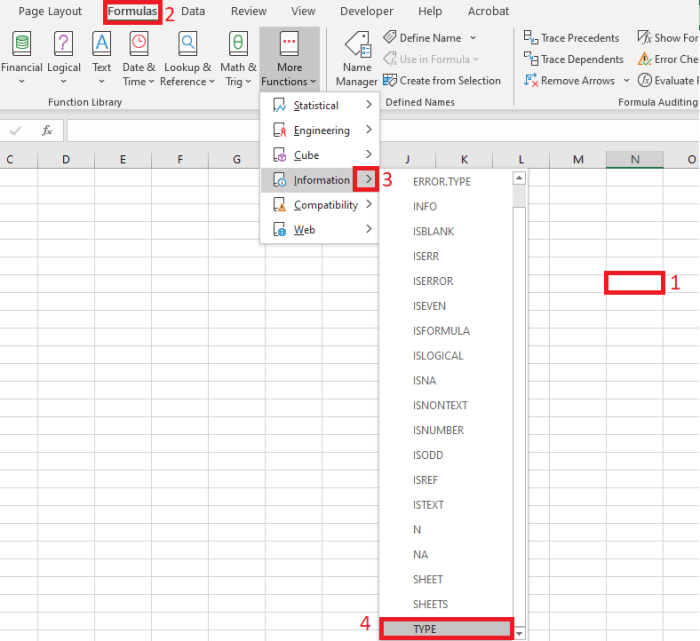Select the ISBLANK function

[x=446, y=232]
